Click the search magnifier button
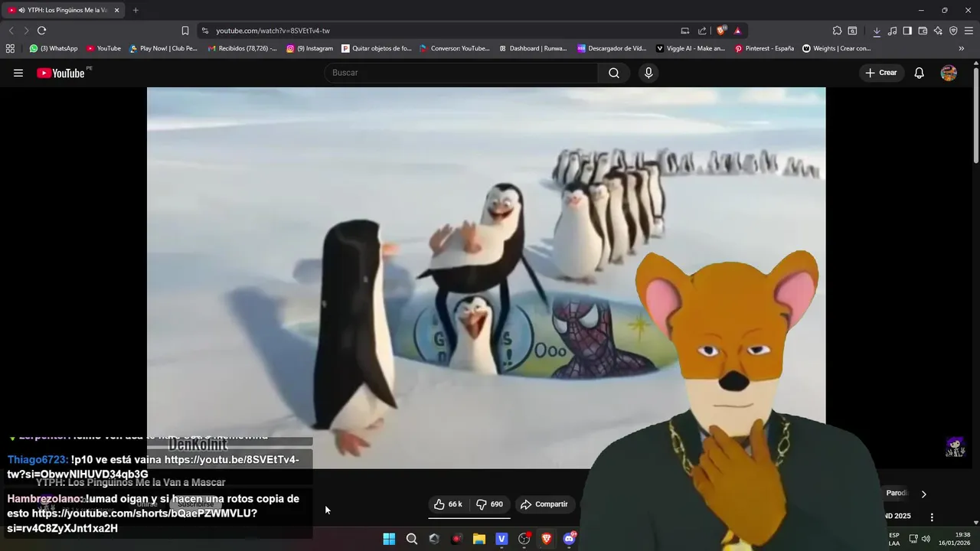Viewport: 980px width, 551px height. tap(613, 73)
